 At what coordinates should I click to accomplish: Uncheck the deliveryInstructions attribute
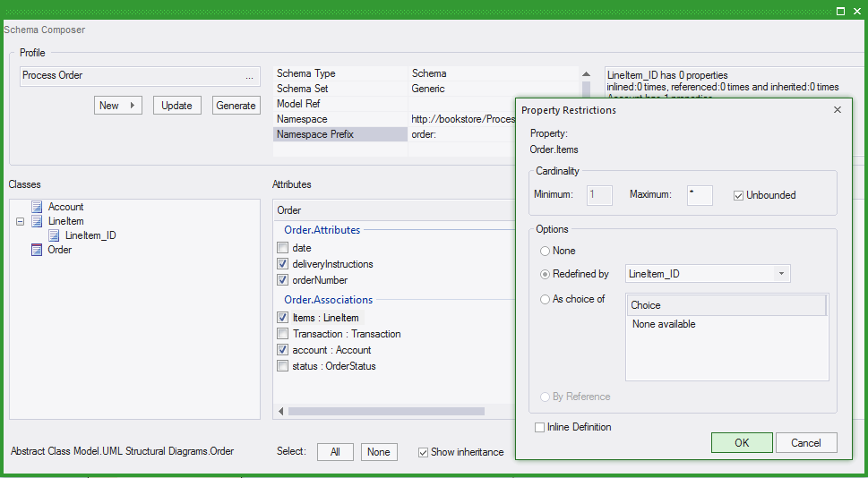pyautogui.click(x=283, y=264)
